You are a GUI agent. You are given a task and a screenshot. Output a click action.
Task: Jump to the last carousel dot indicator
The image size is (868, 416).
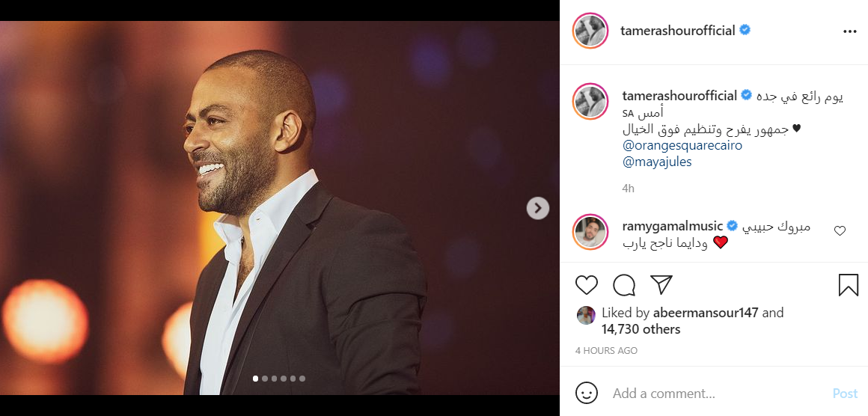click(x=302, y=379)
